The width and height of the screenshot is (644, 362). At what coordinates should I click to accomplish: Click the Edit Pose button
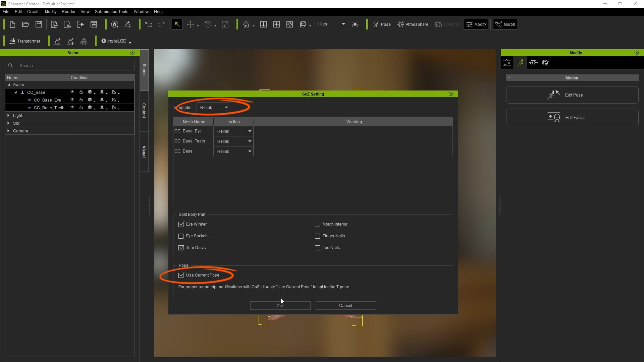[x=572, y=95]
